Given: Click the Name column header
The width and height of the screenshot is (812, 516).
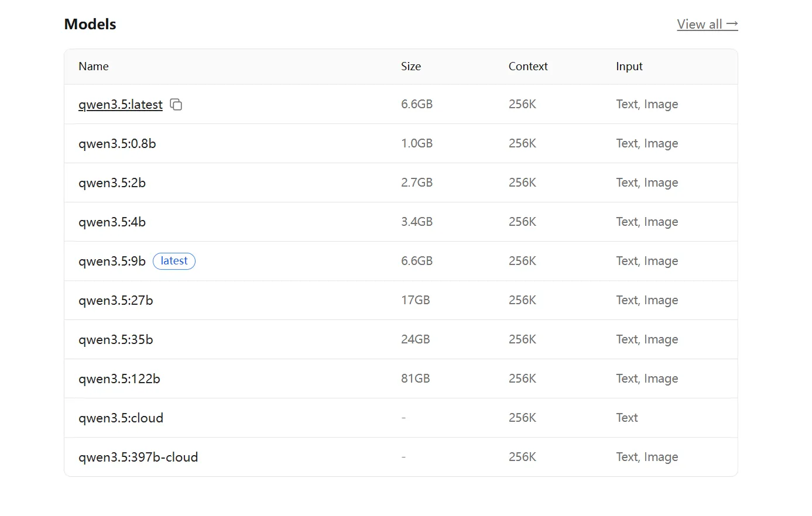Looking at the screenshot, I should [94, 67].
